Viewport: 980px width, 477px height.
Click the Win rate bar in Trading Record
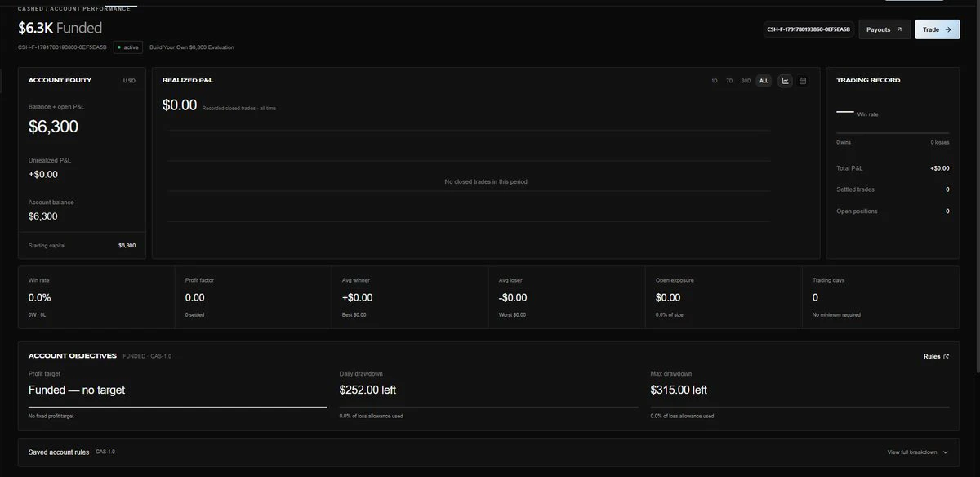[x=893, y=132]
